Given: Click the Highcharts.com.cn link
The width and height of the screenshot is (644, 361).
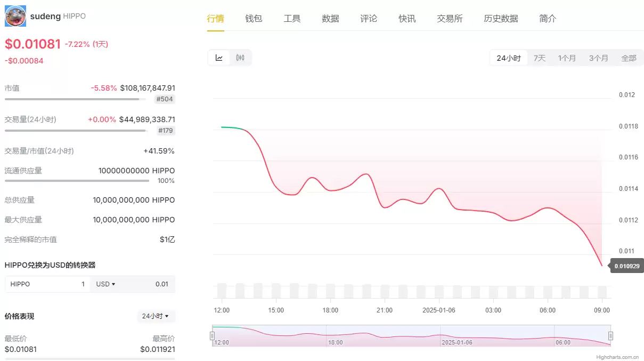Looking at the screenshot, I should point(616,356).
